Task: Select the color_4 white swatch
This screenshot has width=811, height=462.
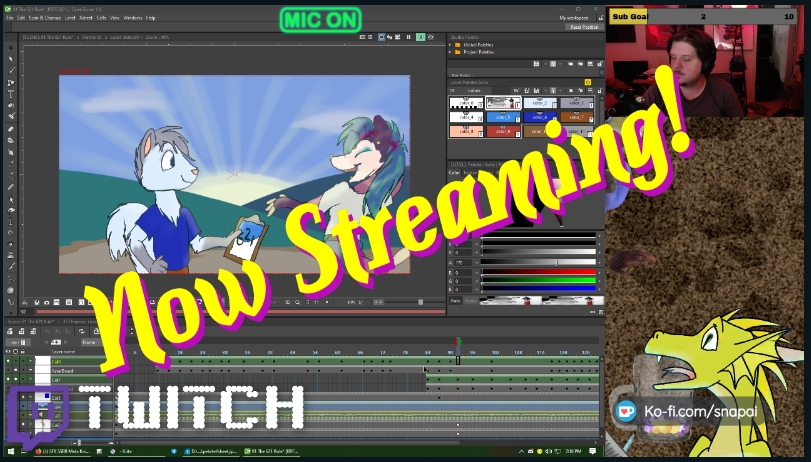Action: 466,117
